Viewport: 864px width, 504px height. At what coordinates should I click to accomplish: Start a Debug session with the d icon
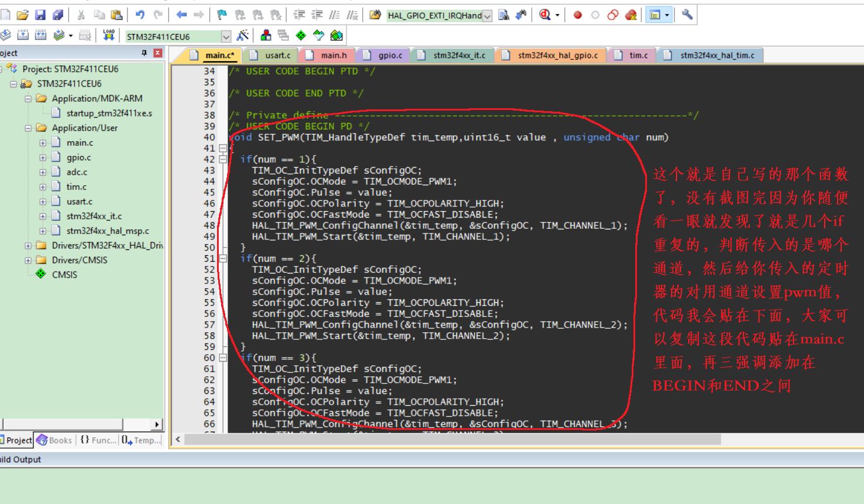[x=545, y=15]
